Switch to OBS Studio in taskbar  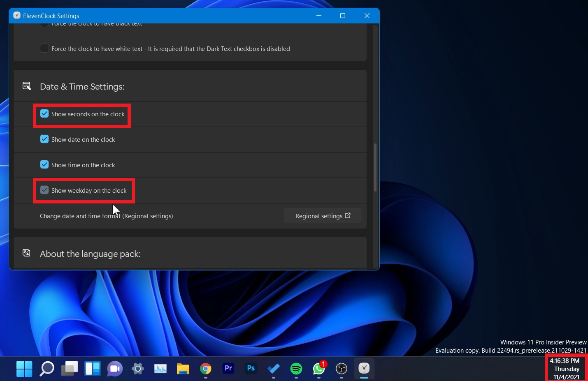pyautogui.click(x=342, y=369)
